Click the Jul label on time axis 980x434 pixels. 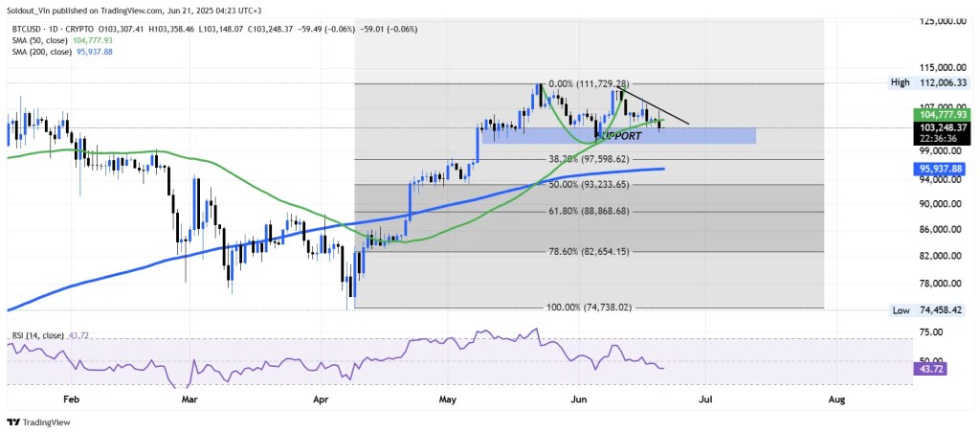click(706, 396)
